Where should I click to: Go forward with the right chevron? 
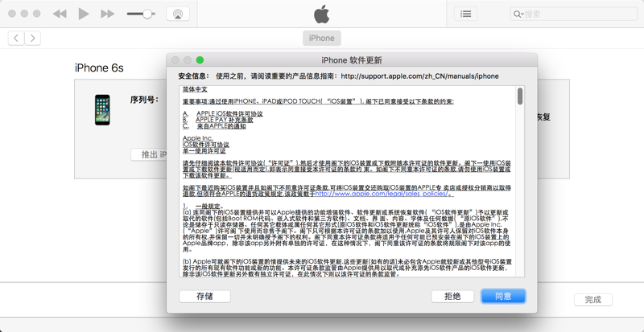(x=32, y=38)
